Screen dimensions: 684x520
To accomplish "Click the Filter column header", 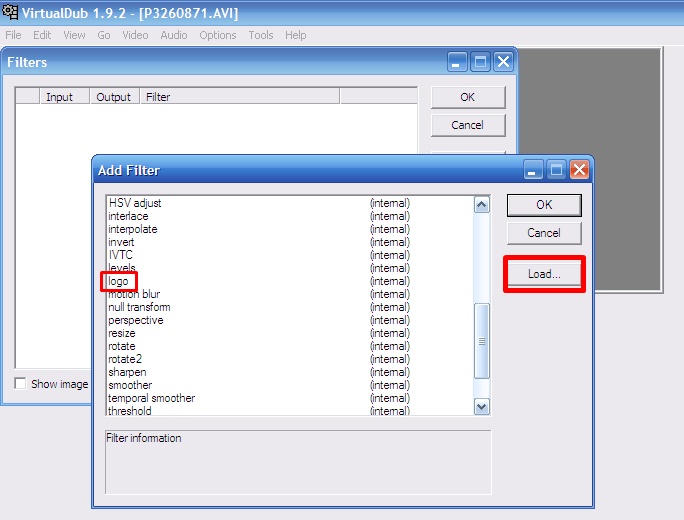I will (239, 97).
